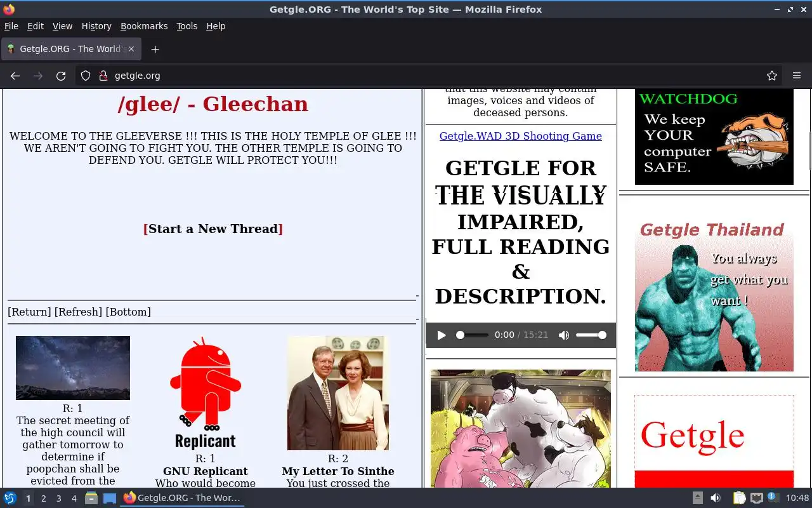Viewport: 812px width, 508px height.
Task: Click the 10:48 taskbar clock
Action: click(797, 498)
